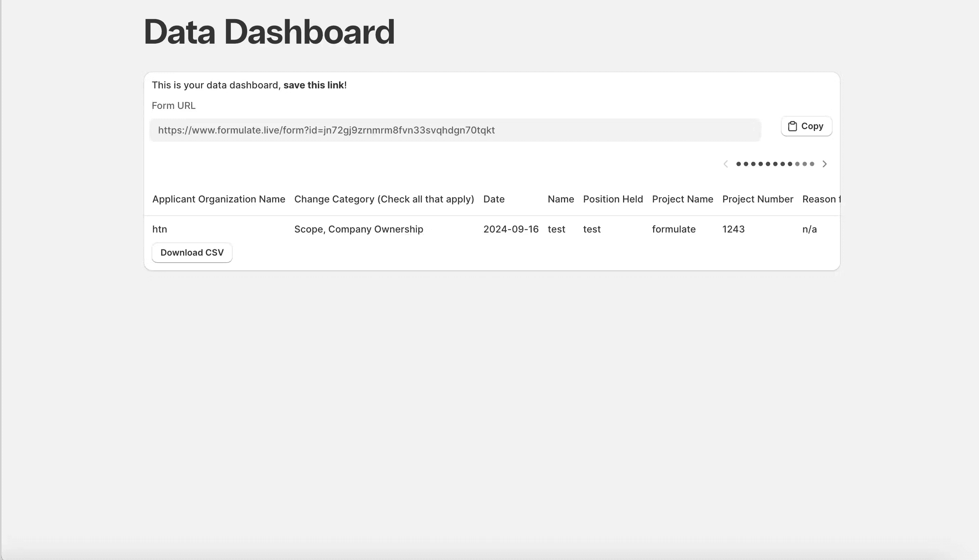Click the Date column header
The width and height of the screenshot is (979, 560).
(x=494, y=199)
